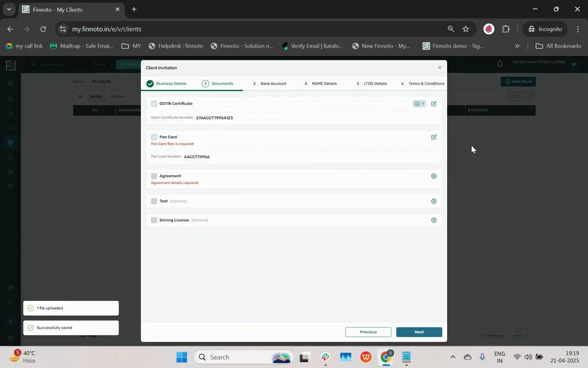Click the Previous button
Viewport: 588px width, 368px height.
[368, 332]
